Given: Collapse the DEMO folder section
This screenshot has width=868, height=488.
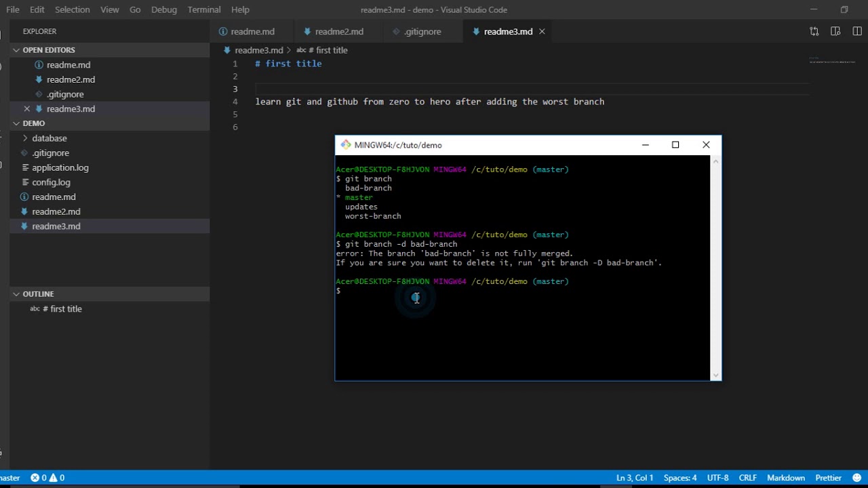Looking at the screenshot, I should tap(16, 123).
